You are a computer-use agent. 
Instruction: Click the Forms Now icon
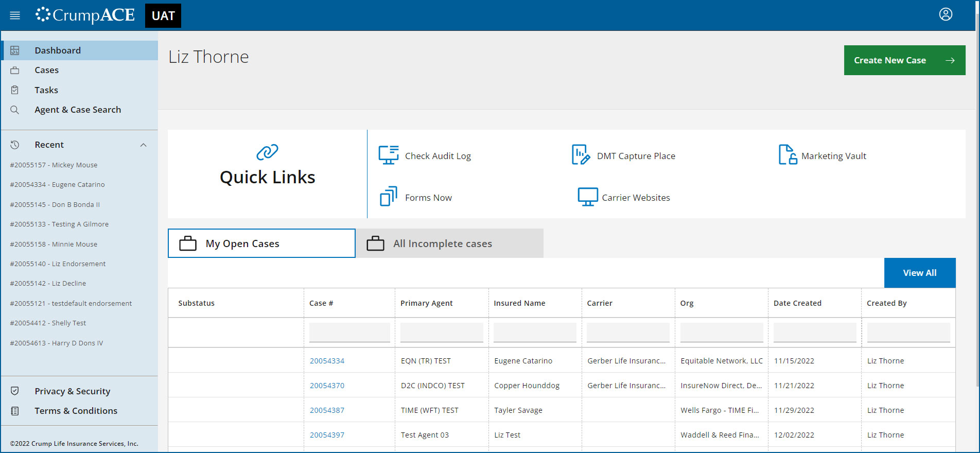pos(389,197)
